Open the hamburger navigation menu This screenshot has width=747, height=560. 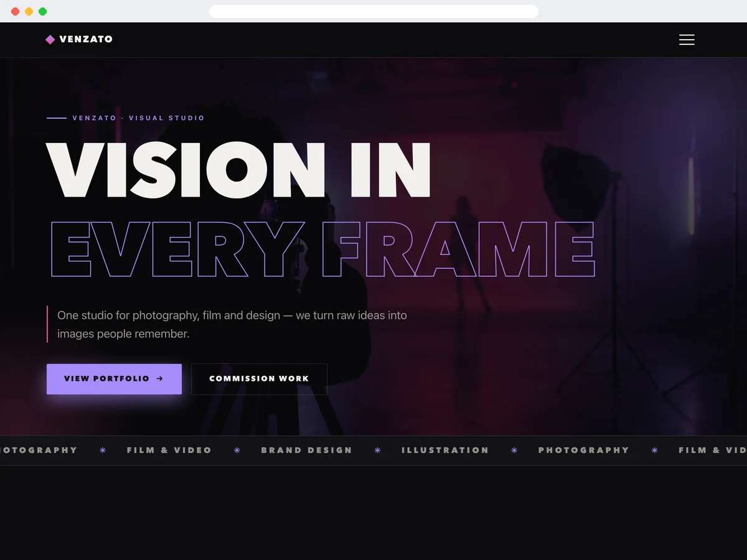[x=687, y=40]
